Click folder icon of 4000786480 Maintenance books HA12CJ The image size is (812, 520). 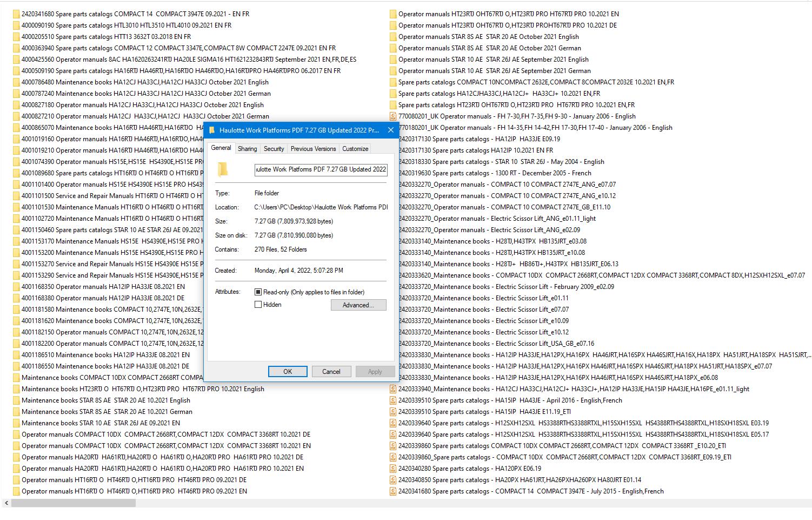click(x=16, y=82)
